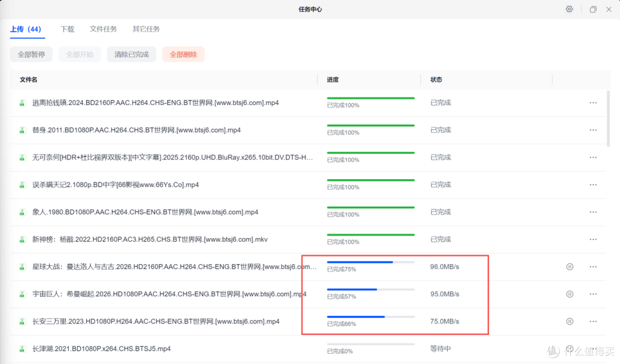
Task: Click the task list vertical scrollbar
Action: point(608,119)
